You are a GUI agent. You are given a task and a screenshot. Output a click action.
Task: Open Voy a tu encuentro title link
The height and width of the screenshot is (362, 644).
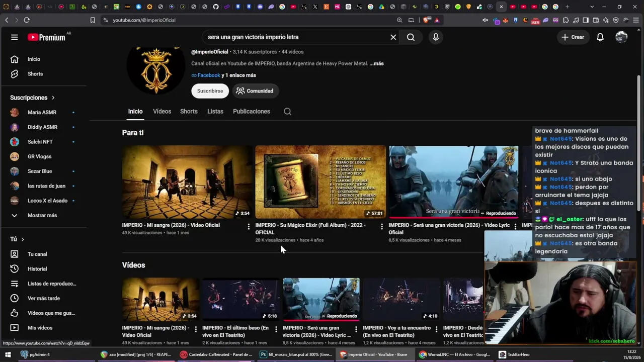(x=397, y=331)
